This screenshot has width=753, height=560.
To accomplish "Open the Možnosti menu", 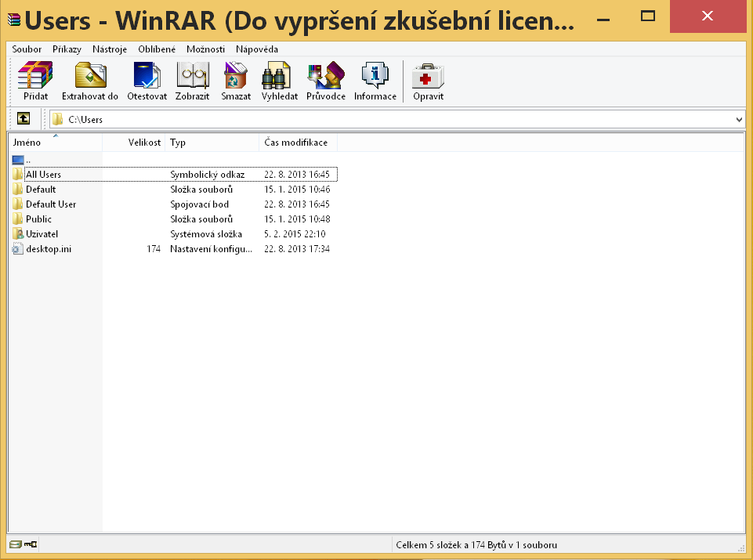I will tap(205, 49).
